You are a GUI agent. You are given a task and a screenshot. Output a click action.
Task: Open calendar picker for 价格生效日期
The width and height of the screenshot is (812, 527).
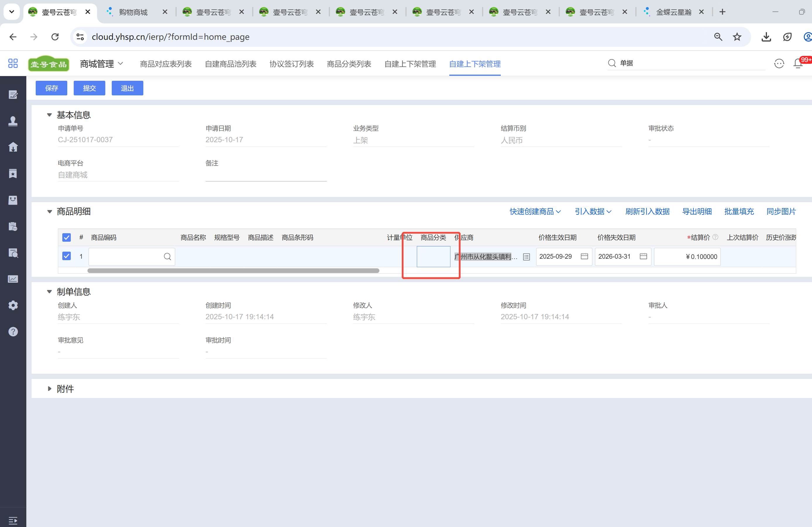coord(584,256)
